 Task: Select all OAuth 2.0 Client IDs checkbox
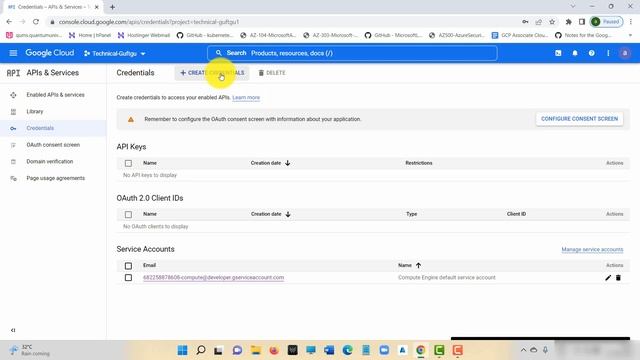(128, 214)
